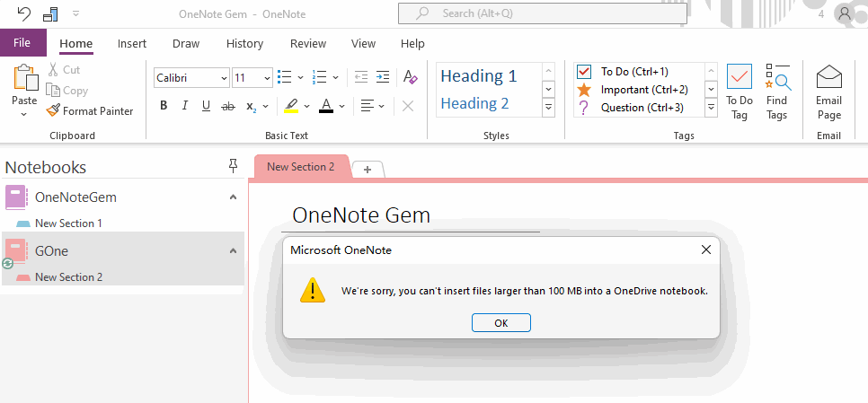
Task: Collapse the OneNoteGem notebook chevron
Action: point(233,197)
